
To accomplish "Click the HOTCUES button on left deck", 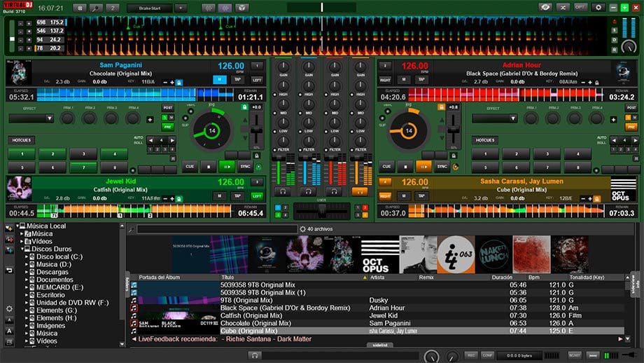I will (22, 140).
